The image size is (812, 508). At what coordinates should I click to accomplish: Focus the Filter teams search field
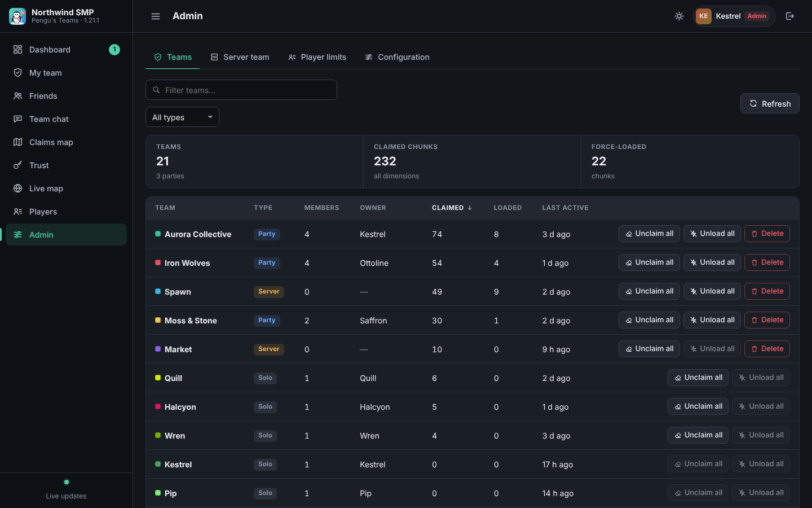[x=241, y=90]
